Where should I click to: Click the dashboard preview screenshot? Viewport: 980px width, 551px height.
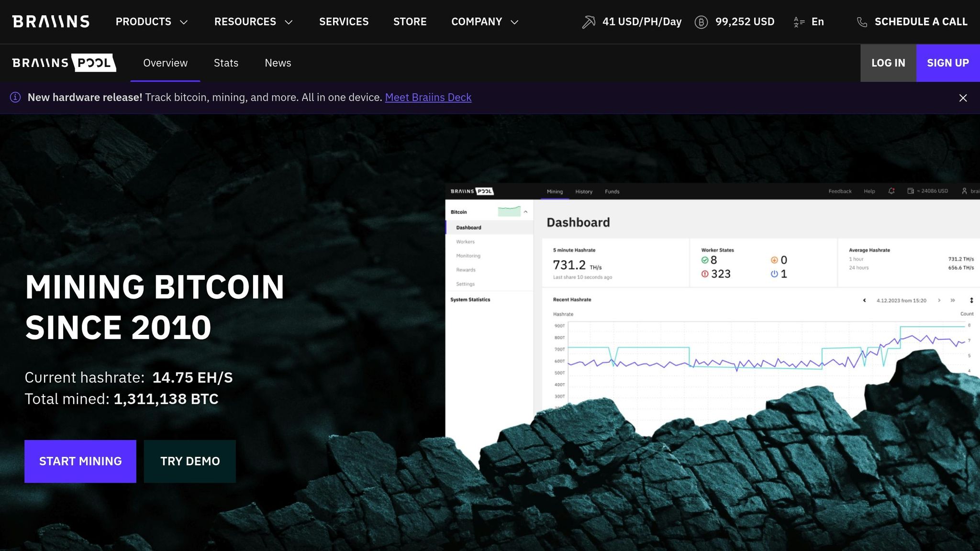(708, 287)
